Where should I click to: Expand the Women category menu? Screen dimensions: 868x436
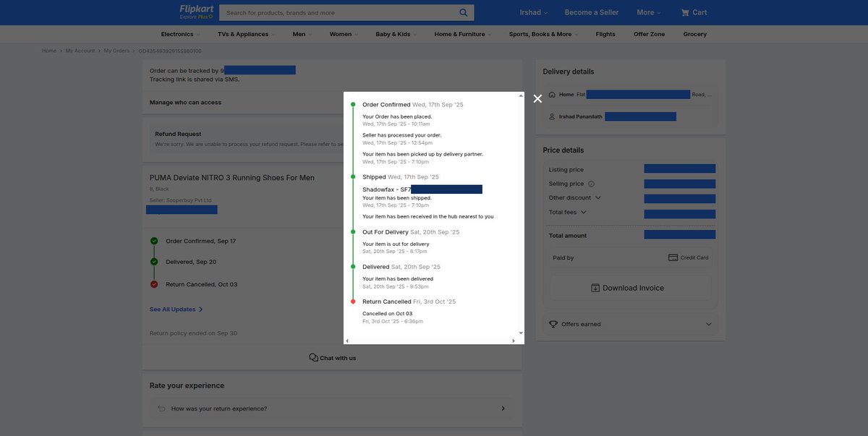coord(344,34)
